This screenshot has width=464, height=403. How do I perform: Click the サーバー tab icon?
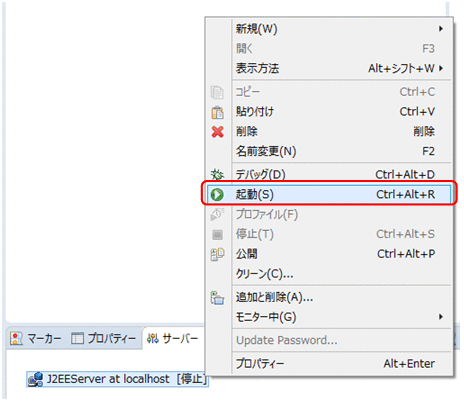[x=153, y=339]
